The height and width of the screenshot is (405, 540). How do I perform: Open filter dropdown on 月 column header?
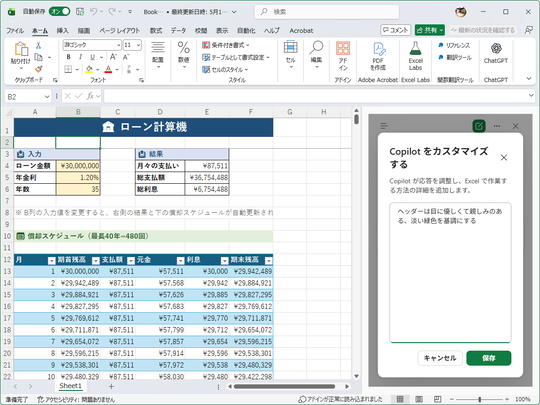coord(51,261)
